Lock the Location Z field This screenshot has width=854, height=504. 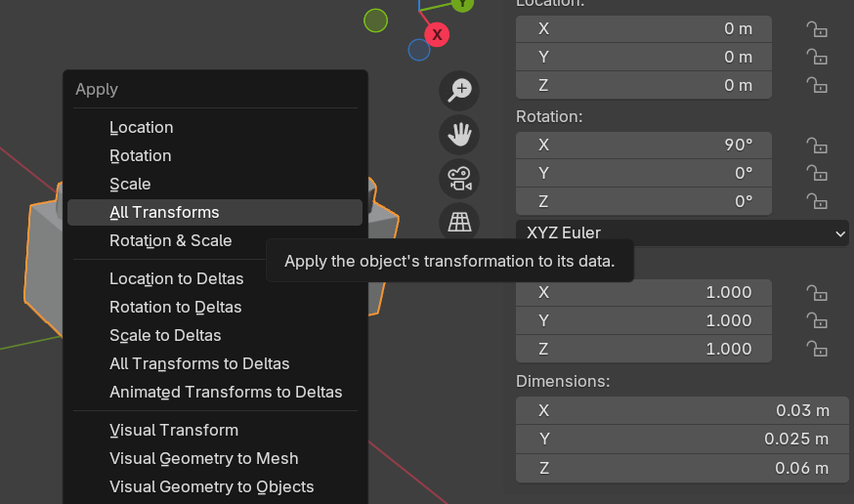pyautogui.click(x=817, y=86)
